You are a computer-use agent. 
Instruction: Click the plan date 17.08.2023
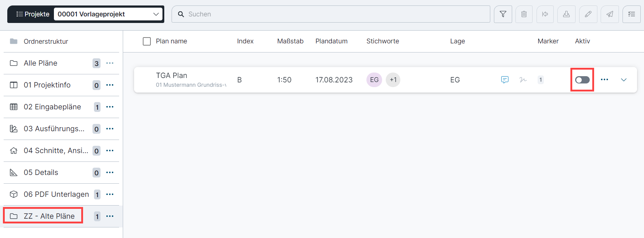pyautogui.click(x=334, y=80)
